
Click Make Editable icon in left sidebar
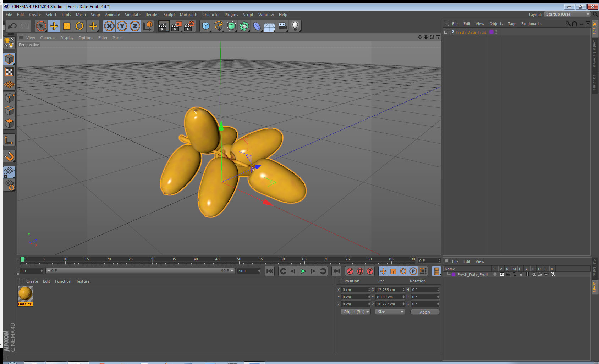(9, 43)
